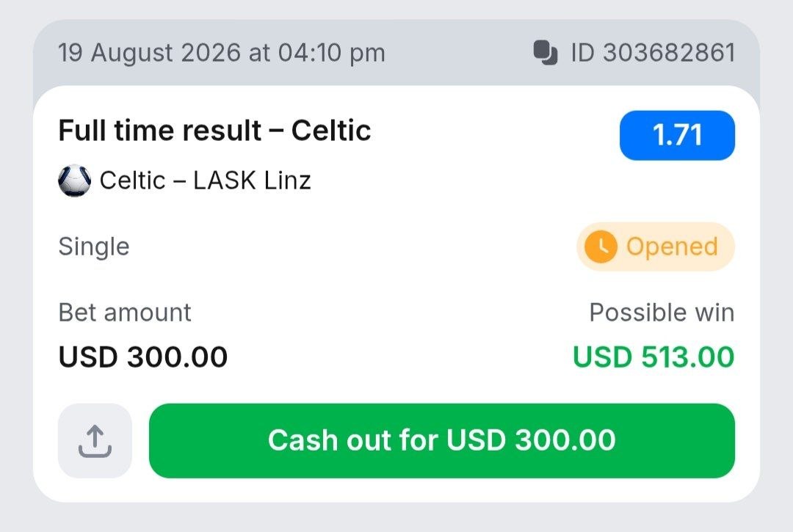The height and width of the screenshot is (532, 793).
Task: Tap the LASK Linz team name
Action: 252,181
